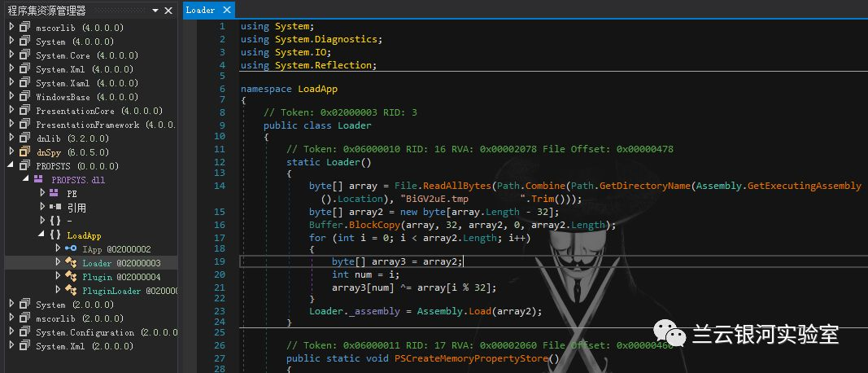The height and width of the screenshot is (373, 868).
Task: Click the Assembly.Load method reference
Action: tap(481, 311)
